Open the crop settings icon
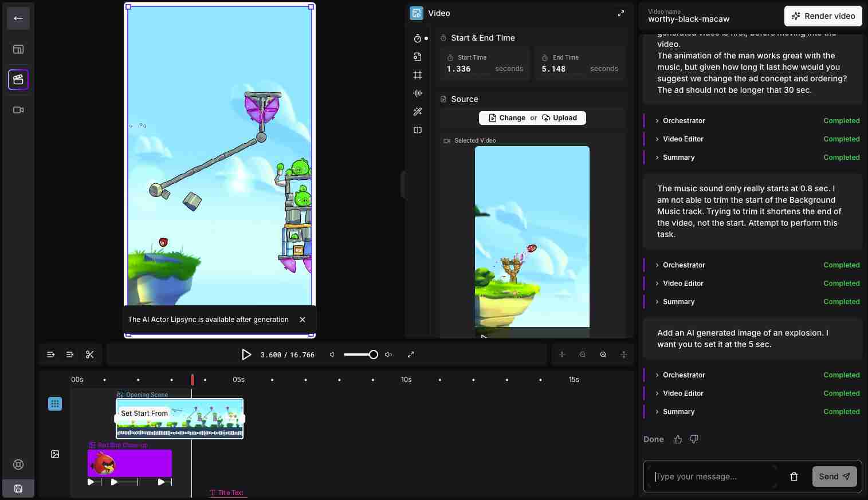Viewport: 868px width, 500px height. tap(418, 75)
